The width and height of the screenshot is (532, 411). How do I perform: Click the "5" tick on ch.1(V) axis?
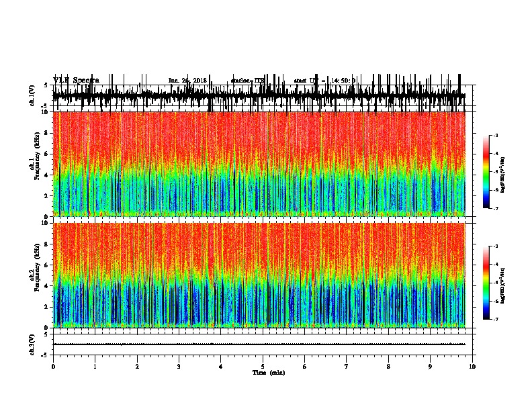(x=46, y=85)
